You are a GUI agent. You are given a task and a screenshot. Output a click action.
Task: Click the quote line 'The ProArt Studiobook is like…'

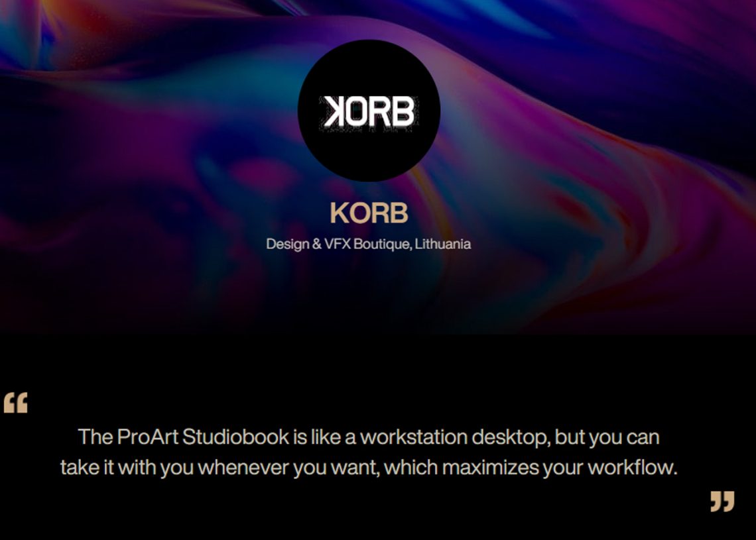coord(369,437)
